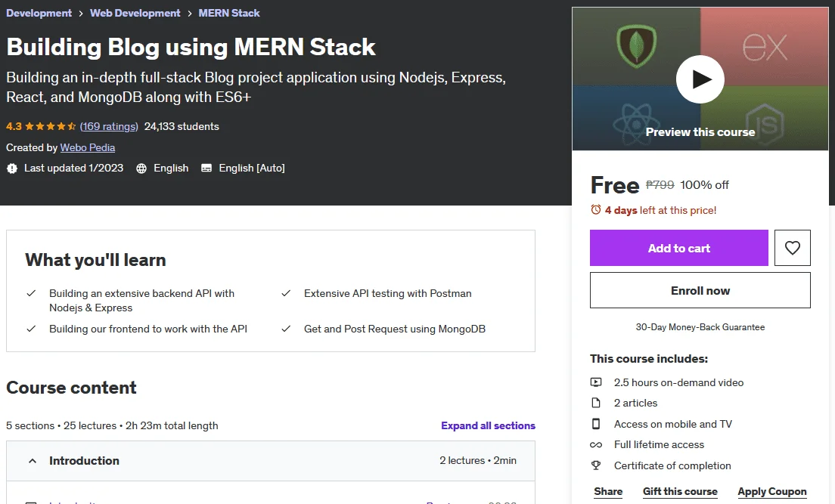Click the Enroll now button
This screenshot has height=504, width=835.
(700, 291)
